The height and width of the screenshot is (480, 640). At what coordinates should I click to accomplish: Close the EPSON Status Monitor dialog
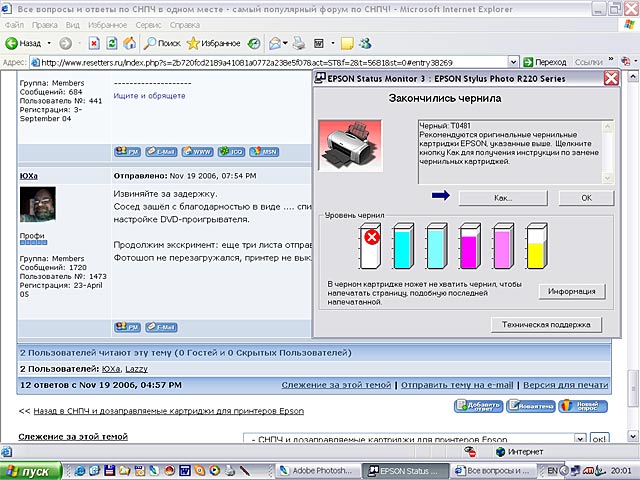point(611,78)
